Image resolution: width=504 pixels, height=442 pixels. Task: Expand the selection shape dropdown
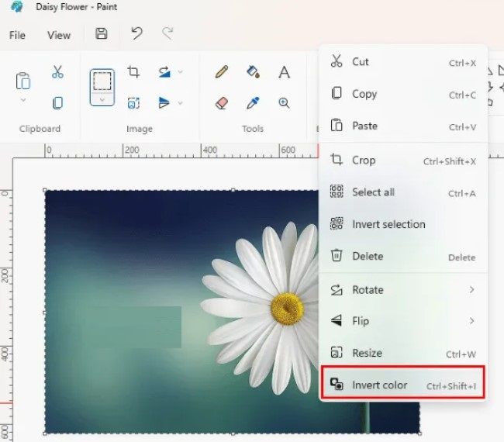click(102, 99)
